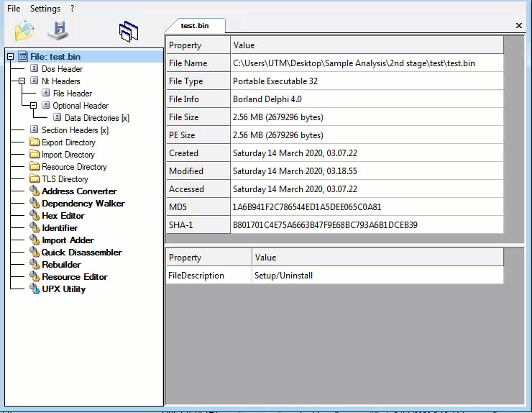Launch the UPX Utility tool label
This screenshot has width=532, height=413.
pos(63,289)
